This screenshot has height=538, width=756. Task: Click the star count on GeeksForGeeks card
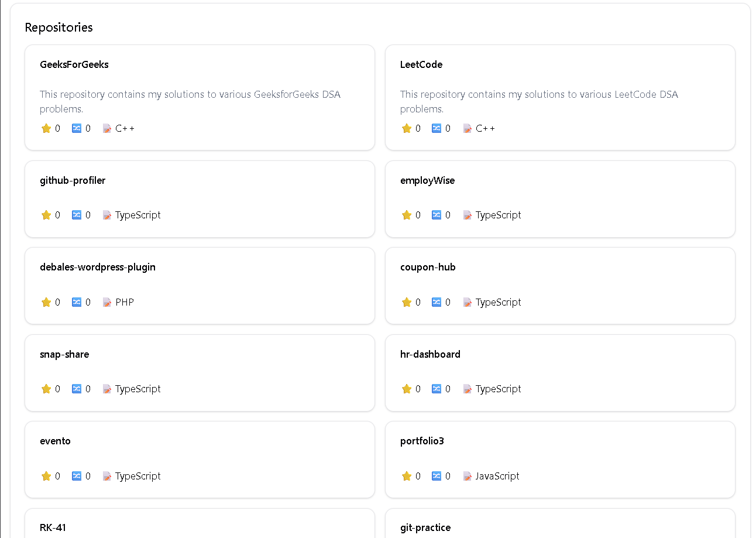point(57,128)
